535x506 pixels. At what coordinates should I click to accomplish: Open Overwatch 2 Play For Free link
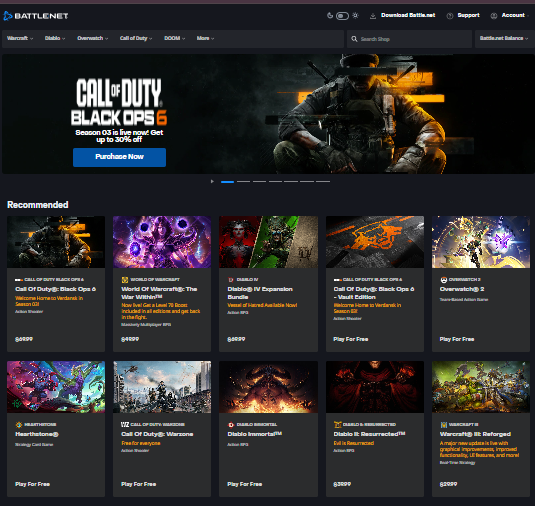[457, 339]
